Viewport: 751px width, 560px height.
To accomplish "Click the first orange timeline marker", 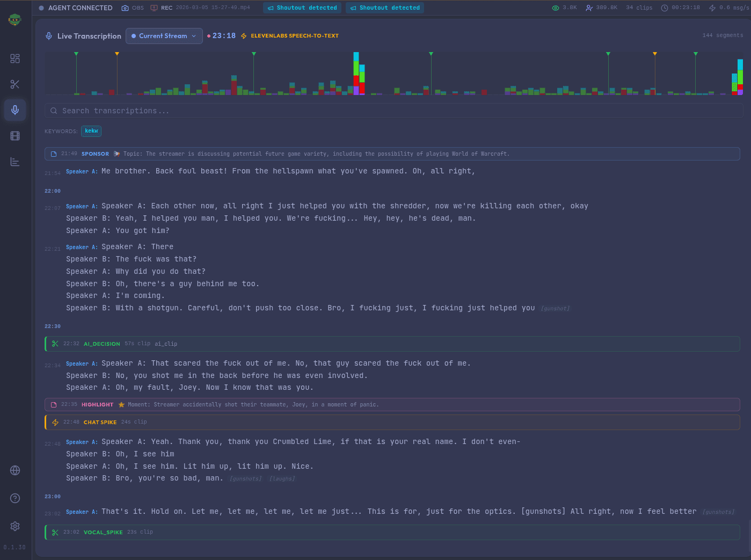I will (117, 54).
